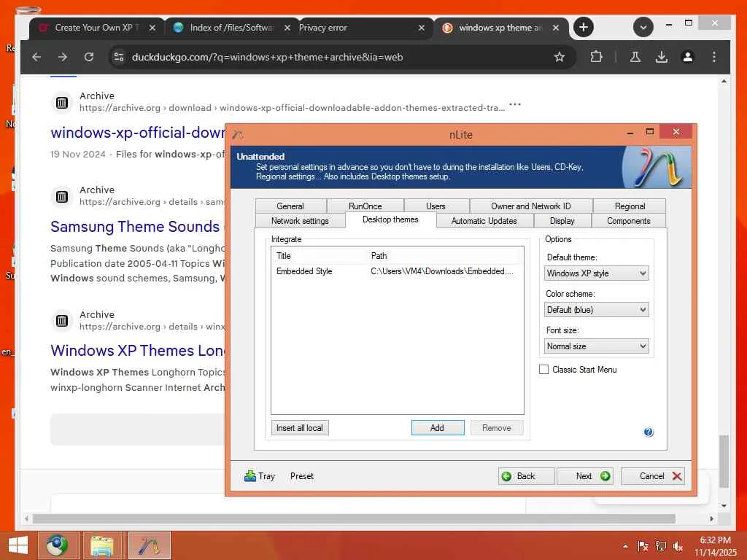View site information icon in address bar

pyautogui.click(x=119, y=57)
